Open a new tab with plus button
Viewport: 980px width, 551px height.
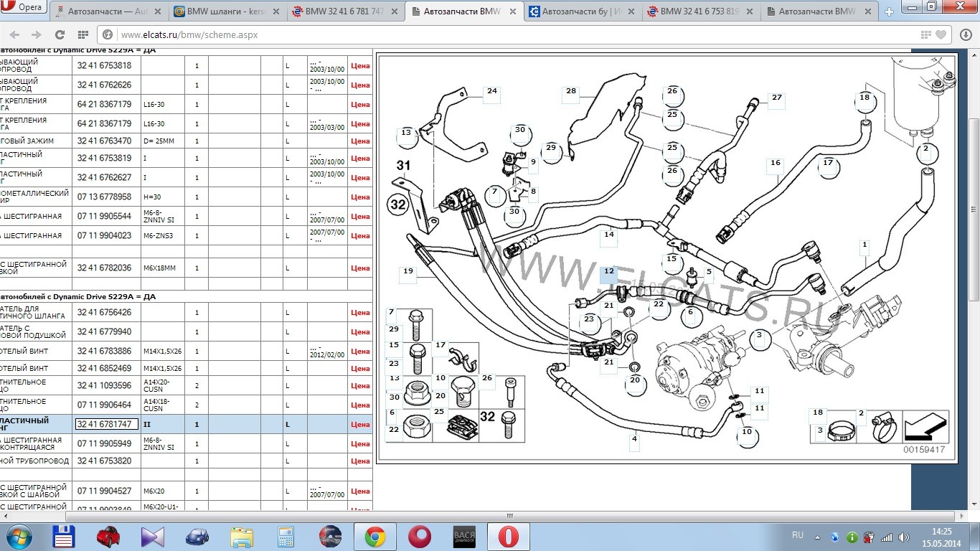pyautogui.click(x=889, y=11)
